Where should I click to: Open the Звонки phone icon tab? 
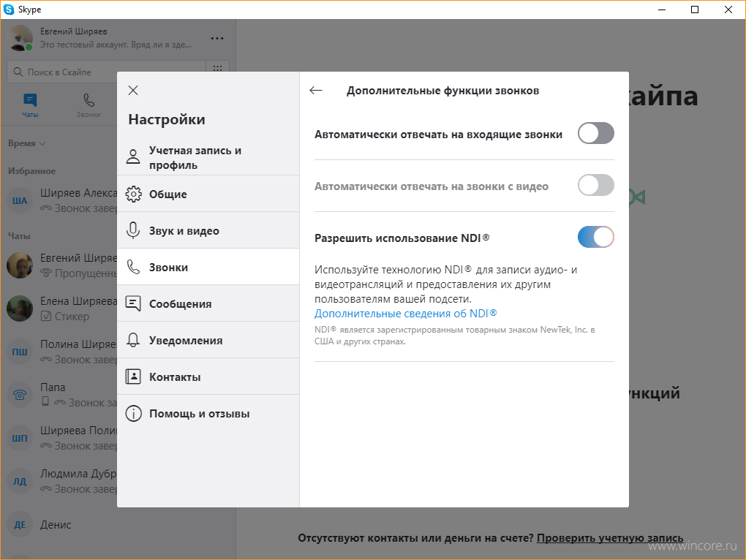tap(89, 100)
